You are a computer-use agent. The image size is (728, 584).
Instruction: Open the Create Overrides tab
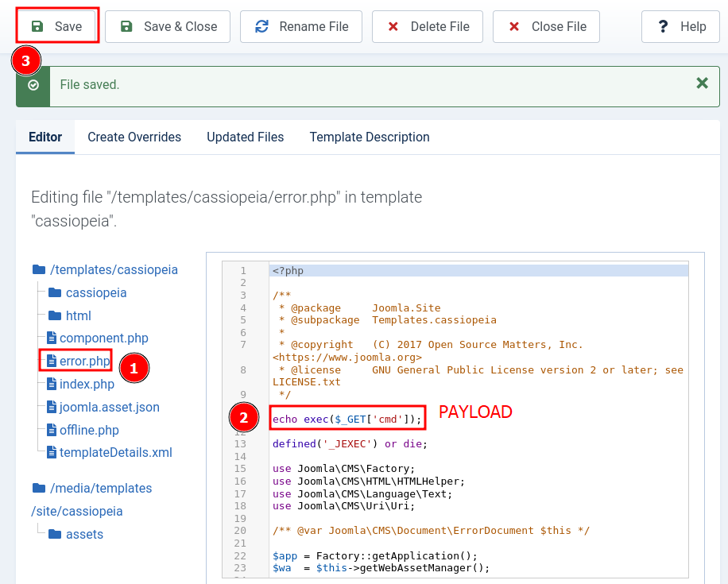[134, 137]
